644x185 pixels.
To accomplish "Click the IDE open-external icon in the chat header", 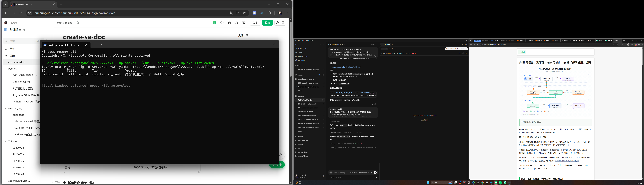I will coord(373,44).
